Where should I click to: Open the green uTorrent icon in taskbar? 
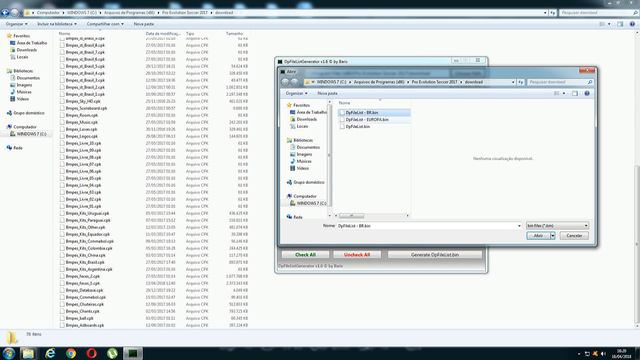pos(112,353)
